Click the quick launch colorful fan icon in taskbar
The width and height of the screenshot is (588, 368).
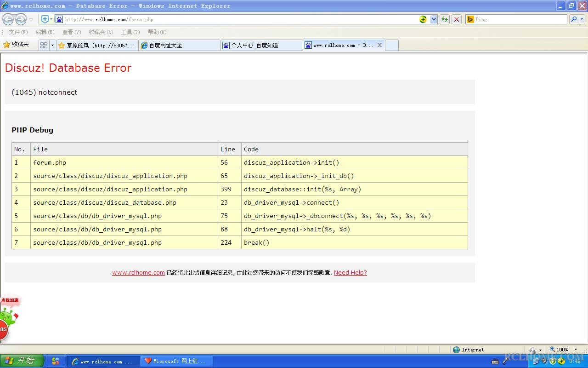tap(56, 361)
